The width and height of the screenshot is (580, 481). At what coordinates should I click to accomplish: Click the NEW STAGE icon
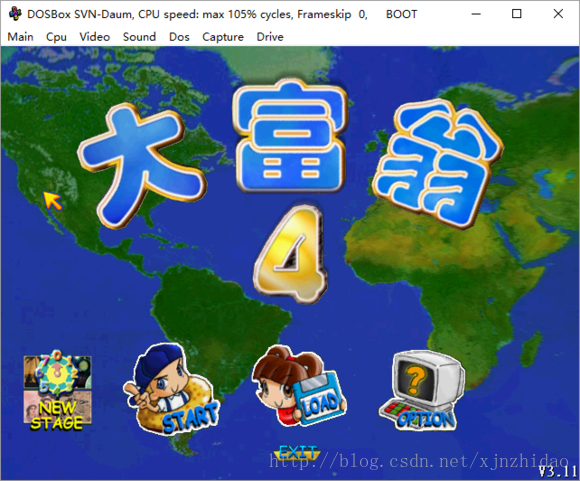(57, 390)
